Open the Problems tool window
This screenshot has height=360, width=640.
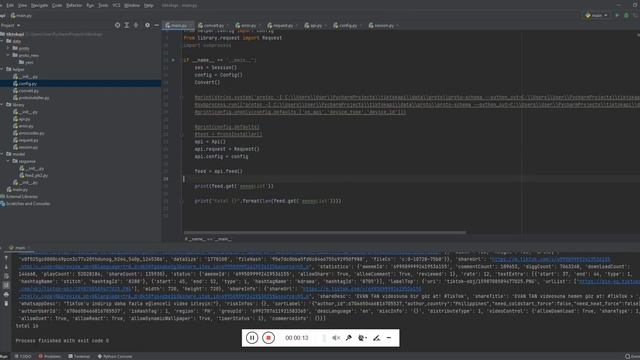pyautogui.click(x=49, y=356)
